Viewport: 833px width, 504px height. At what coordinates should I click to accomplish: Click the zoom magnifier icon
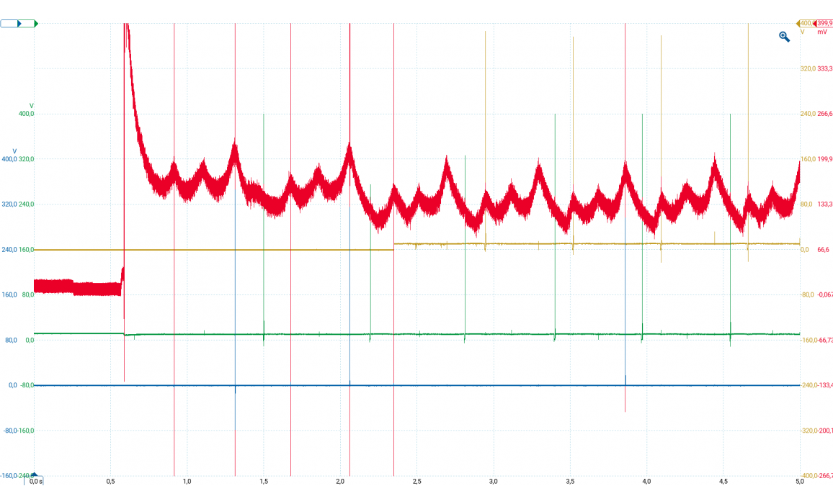[784, 36]
